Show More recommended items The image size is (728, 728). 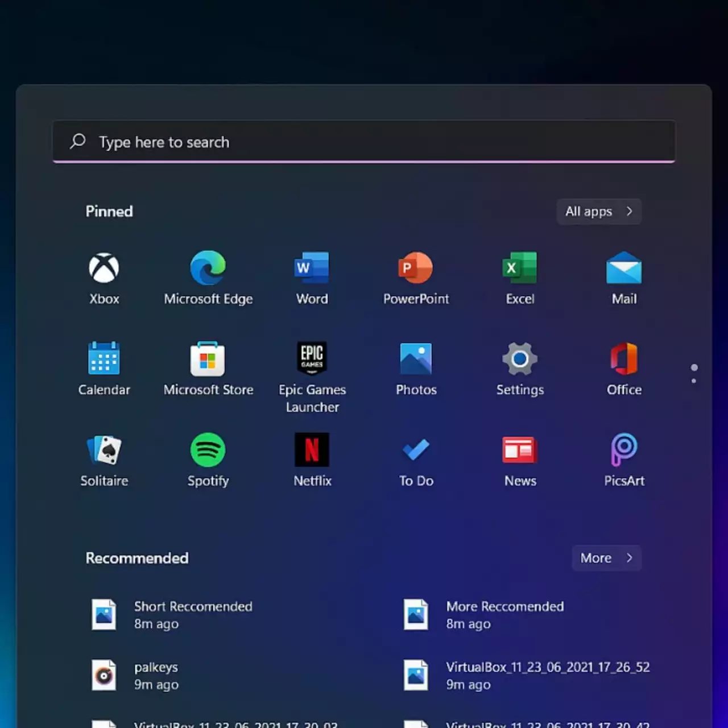coord(606,558)
